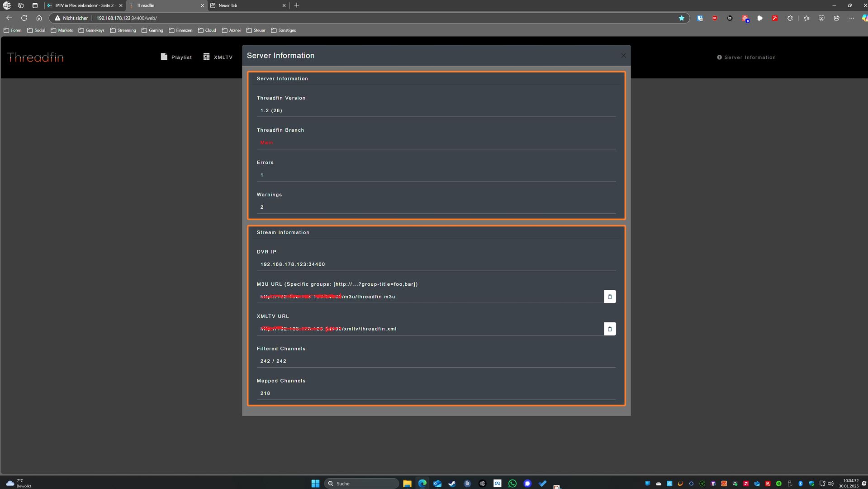Reload the current page

(24, 18)
